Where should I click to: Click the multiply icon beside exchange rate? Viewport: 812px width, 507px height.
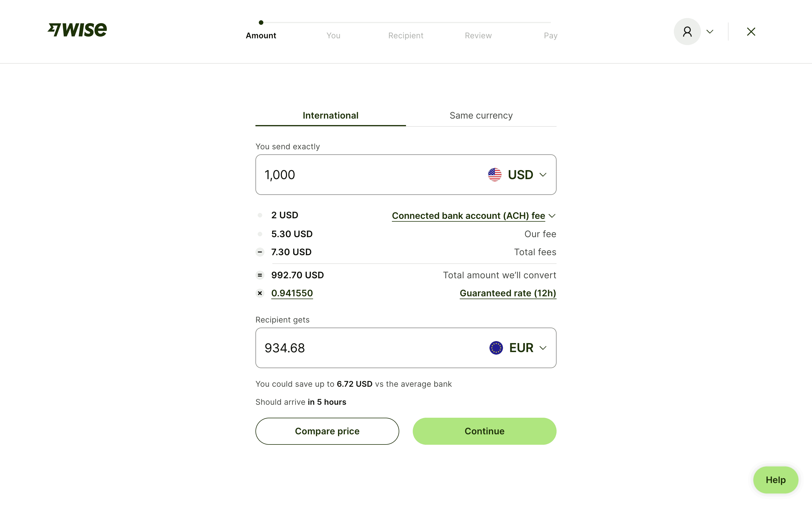260,293
